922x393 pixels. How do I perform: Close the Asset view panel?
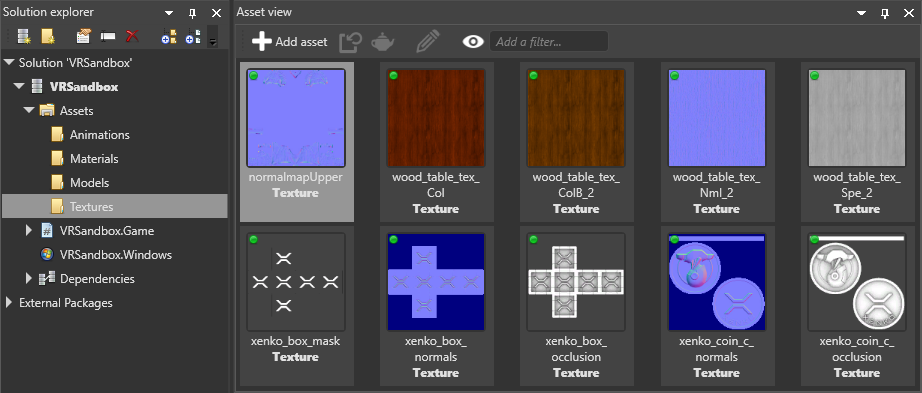(x=908, y=13)
